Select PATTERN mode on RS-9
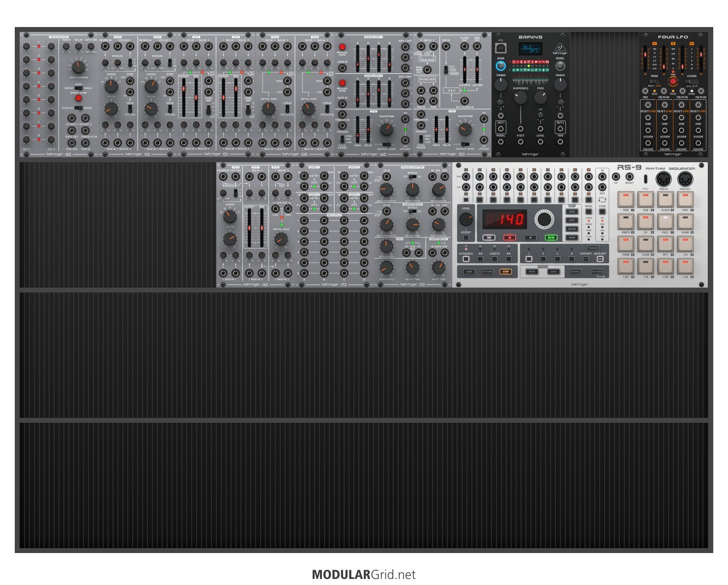Viewport: 728px width, 585px height. 487,271
